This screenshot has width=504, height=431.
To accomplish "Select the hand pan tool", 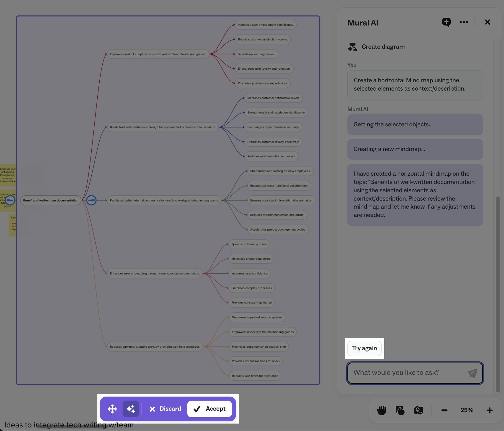I will pos(381,410).
